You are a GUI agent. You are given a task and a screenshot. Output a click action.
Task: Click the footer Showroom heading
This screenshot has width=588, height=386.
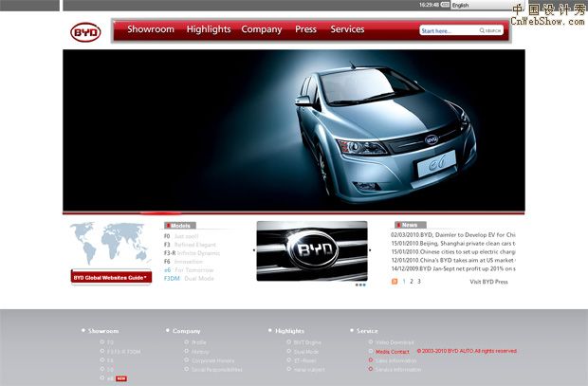pos(103,331)
